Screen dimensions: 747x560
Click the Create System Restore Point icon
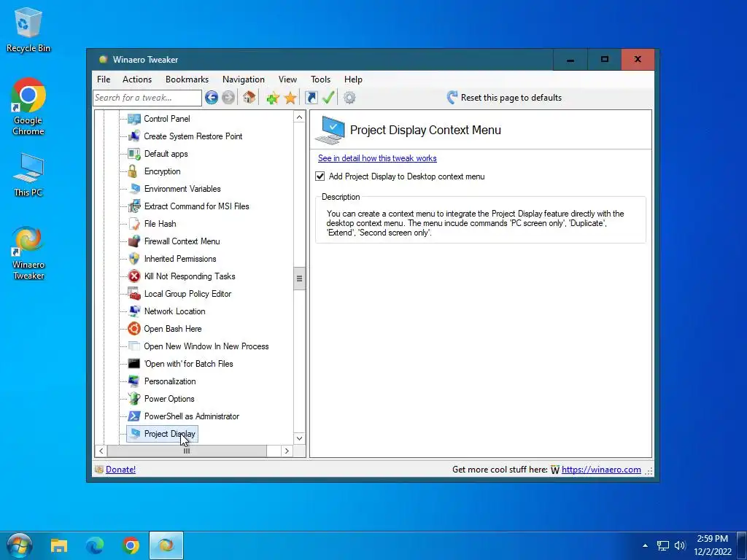coord(134,136)
